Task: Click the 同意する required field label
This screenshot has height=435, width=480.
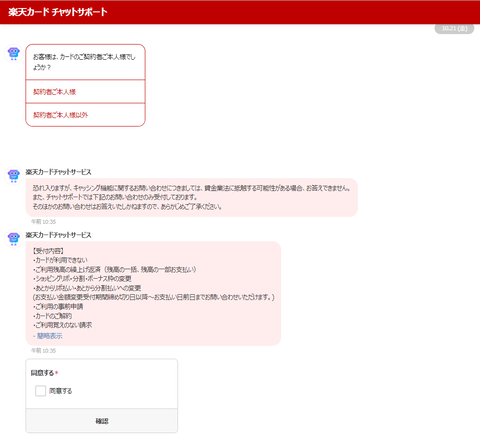Action: click(44, 373)
